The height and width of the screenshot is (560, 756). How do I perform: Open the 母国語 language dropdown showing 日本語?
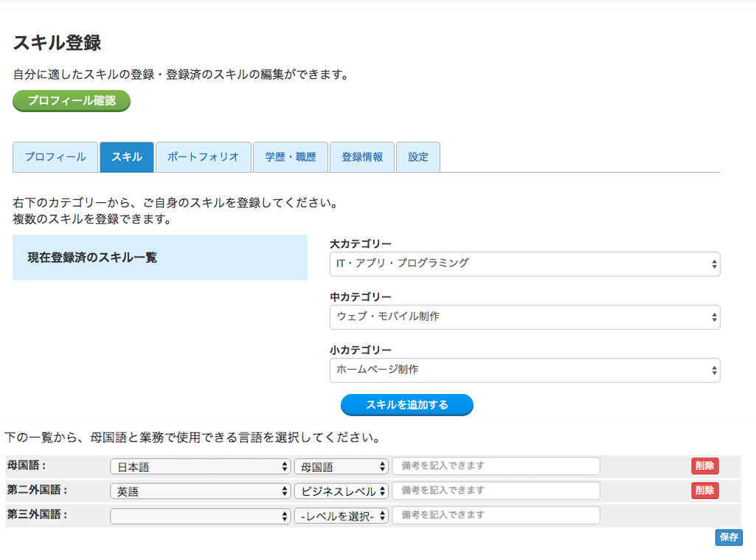pos(200,466)
